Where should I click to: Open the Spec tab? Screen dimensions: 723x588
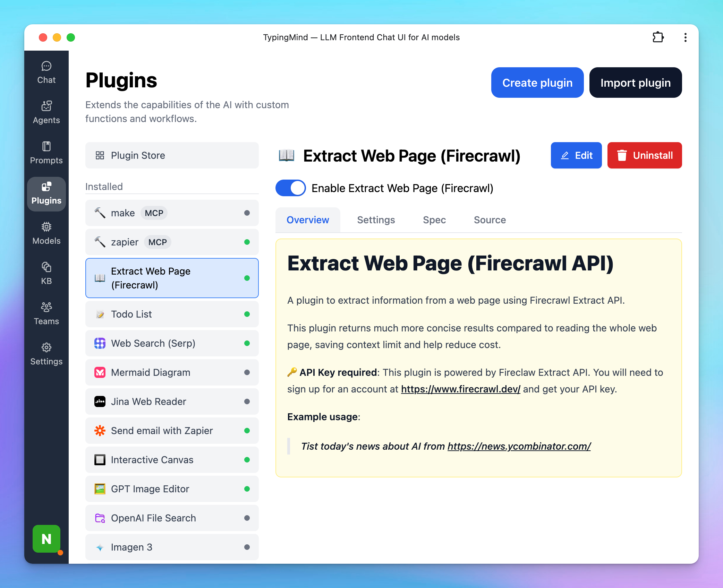pyautogui.click(x=434, y=219)
